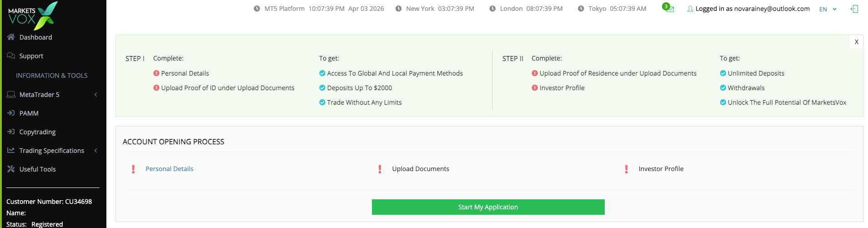Click the exclamation mark before Personal Details link
Screen dimensions: 868x228
[x=133, y=169]
